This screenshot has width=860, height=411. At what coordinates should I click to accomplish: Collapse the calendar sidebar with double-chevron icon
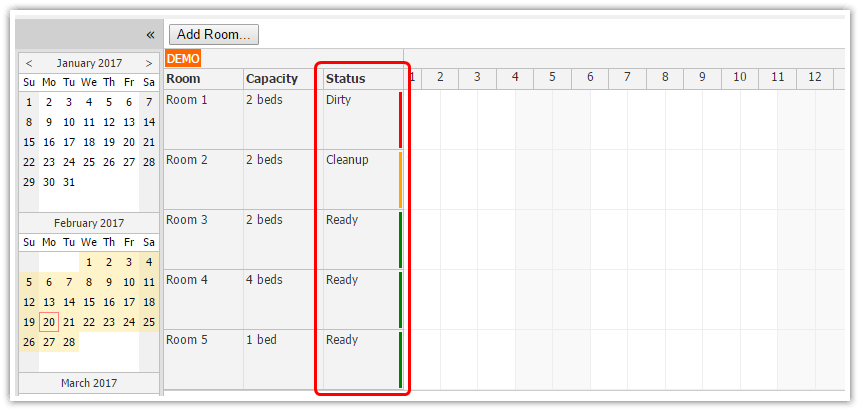click(x=149, y=34)
